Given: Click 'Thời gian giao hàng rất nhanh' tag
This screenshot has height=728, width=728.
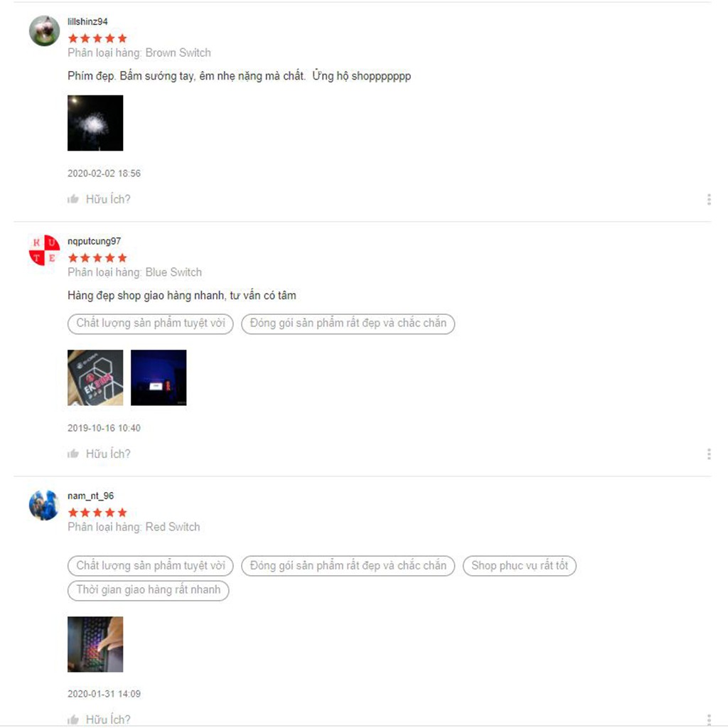Looking at the screenshot, I should tap(148, 589).
